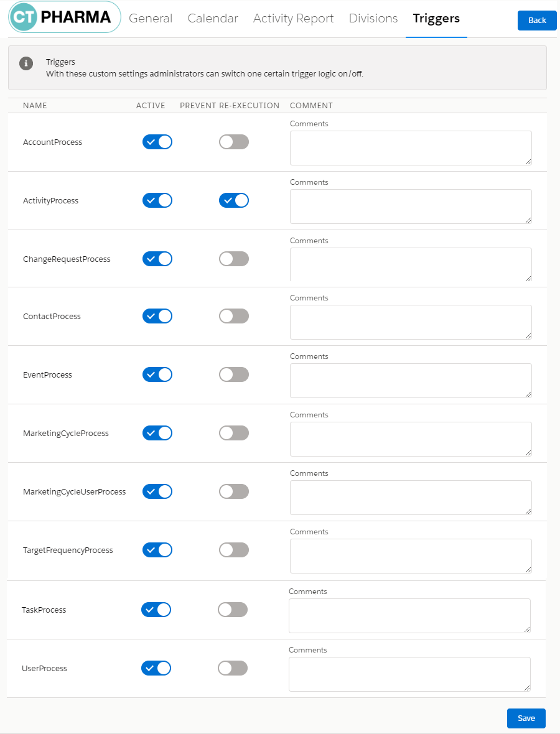560x734 pixels.
Task: Deactivate the ContactProcess trigger
Action: tap(157, 316)
